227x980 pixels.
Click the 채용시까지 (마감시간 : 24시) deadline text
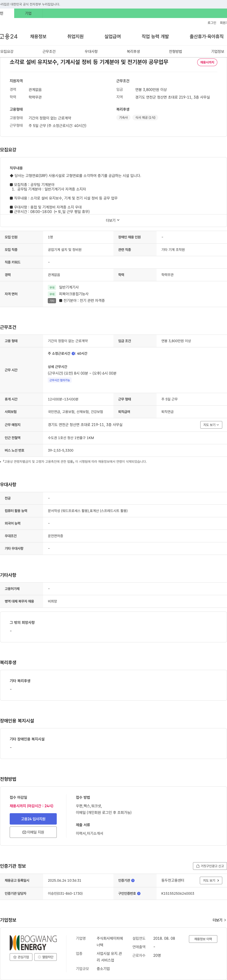(31, 806)
